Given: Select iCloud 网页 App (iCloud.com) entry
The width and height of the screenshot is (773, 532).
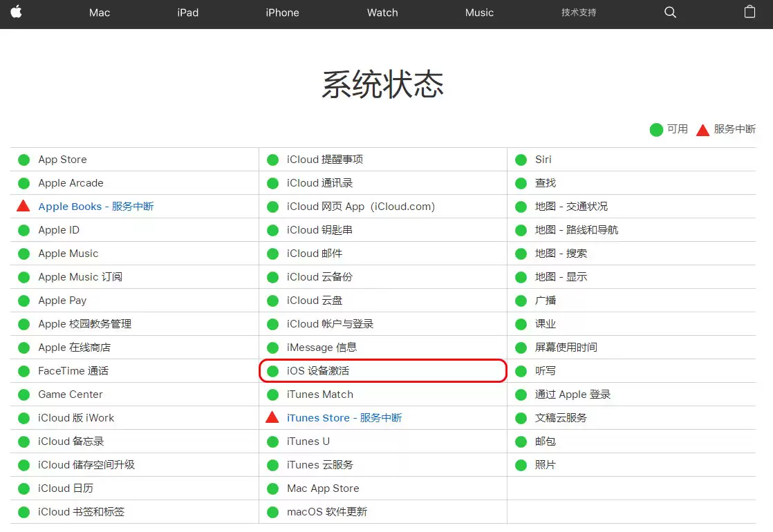Looking at the screenshot, I should point(361,207).
